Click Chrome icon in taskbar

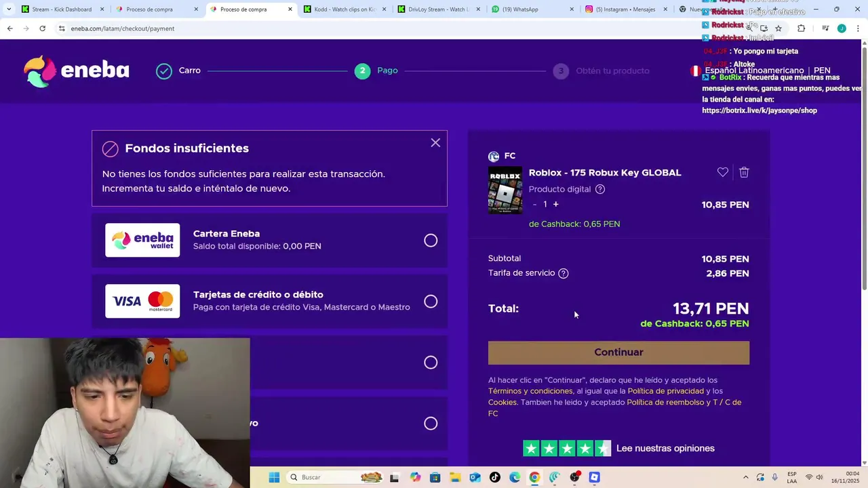click(x=534, y=478)
